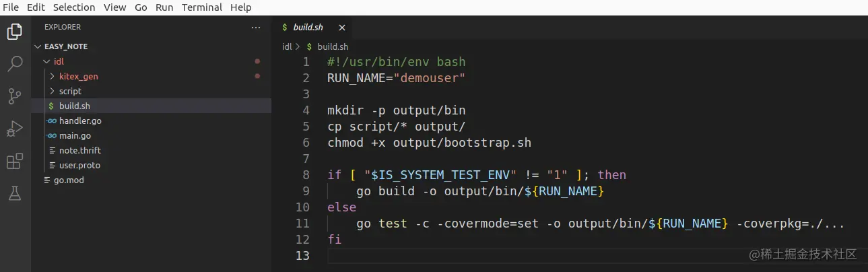Open the File menu
Screen dimensions: 868x272
pos(10,7)
